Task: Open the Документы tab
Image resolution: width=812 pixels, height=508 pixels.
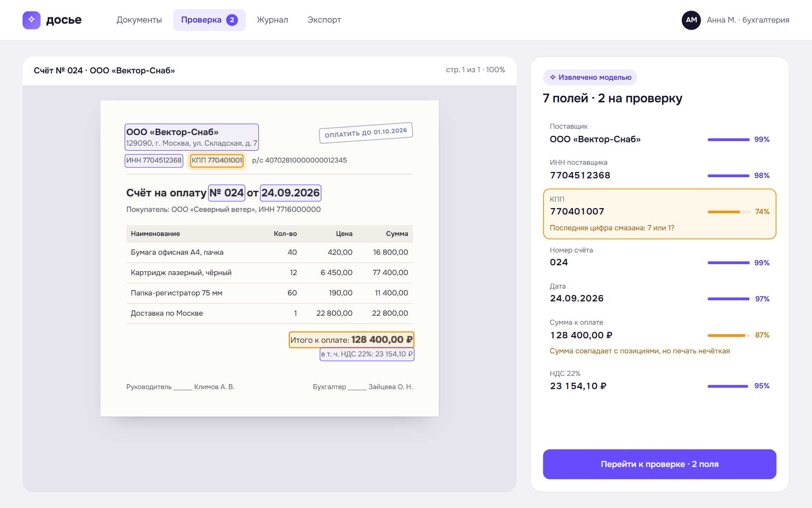Action: point(139,20)
